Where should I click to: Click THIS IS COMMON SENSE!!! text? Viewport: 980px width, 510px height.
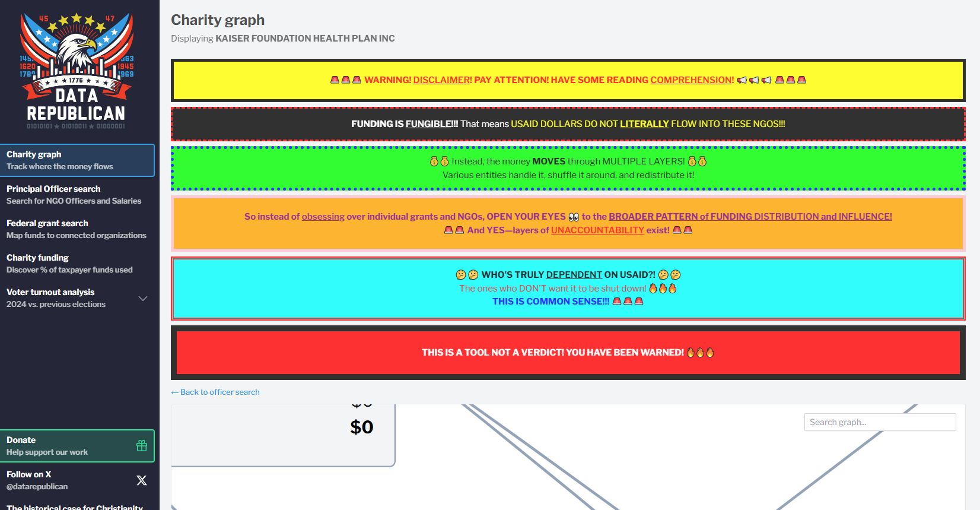[x=551, y=302]
